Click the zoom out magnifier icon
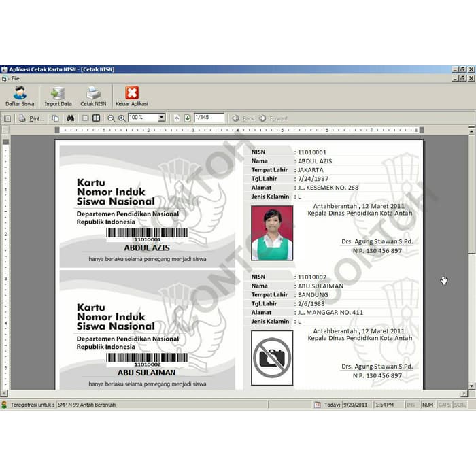476x476 pixels. (x=112, y=118)
